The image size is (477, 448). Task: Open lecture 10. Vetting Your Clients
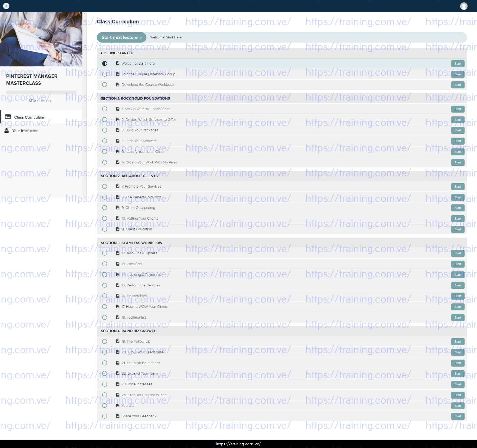(140, 218)
